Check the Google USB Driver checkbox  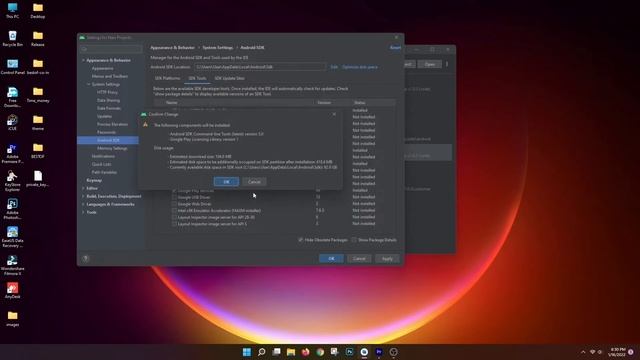174,197
